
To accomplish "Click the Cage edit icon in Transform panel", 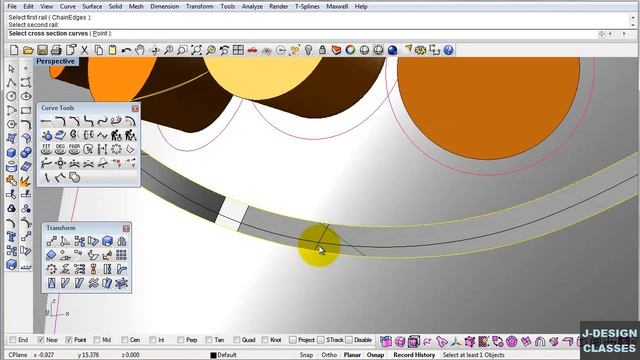I will click(121, 283).
